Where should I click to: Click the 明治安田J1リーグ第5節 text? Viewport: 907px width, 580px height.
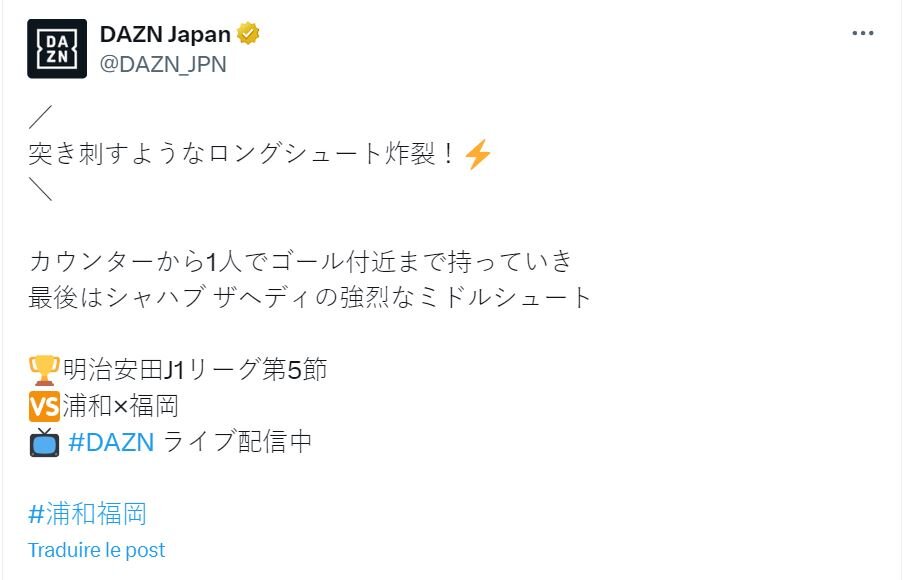194,370
